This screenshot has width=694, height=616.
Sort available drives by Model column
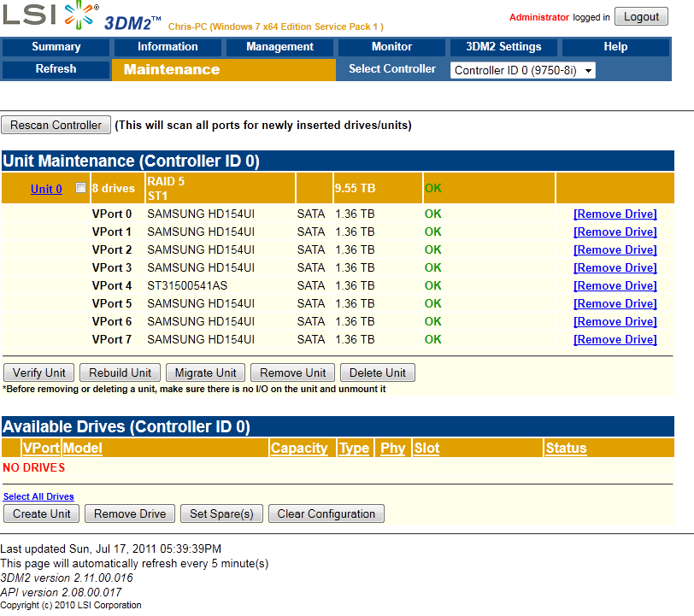click(x=83, y=449)
